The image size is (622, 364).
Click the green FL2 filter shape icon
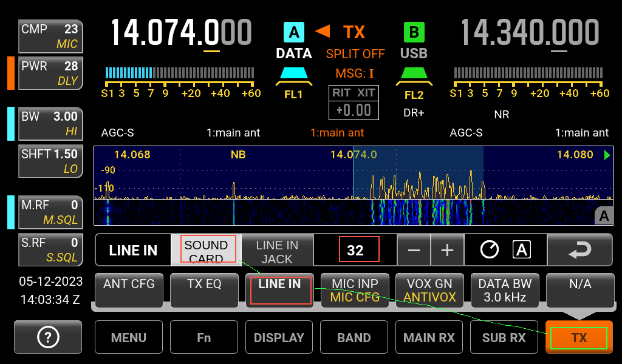414,76
